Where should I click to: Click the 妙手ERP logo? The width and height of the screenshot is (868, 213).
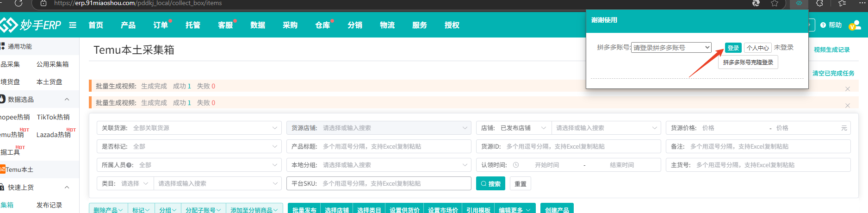(x=31, y=25)
